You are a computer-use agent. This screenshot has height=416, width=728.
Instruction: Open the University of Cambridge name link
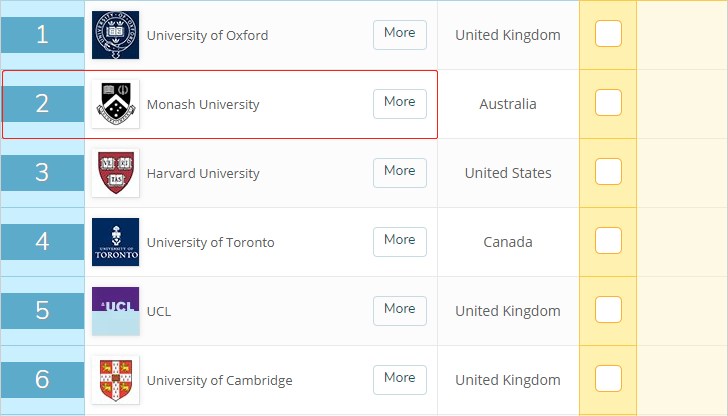(220, 380)
